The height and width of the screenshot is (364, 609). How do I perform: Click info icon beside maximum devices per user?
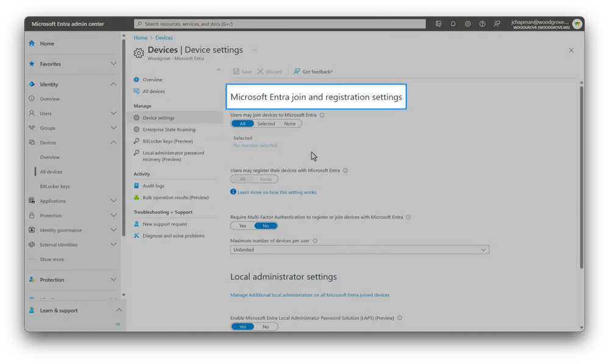315,241
